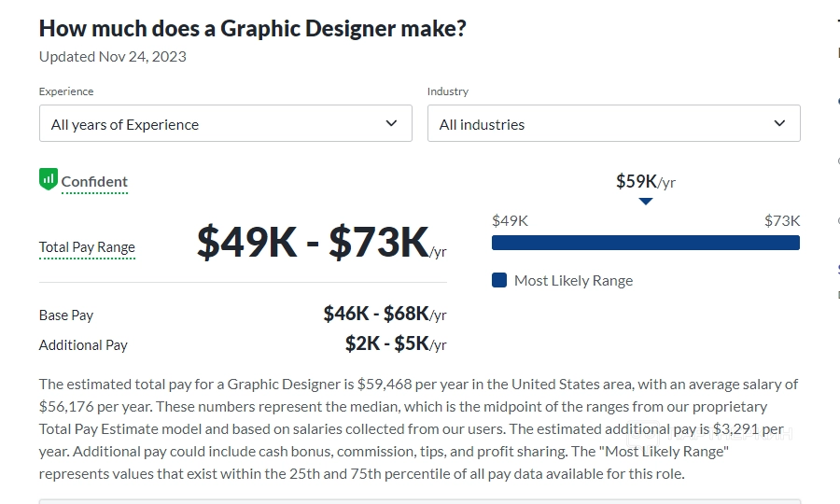Click the Updated Nov 24, 2023 date
This screenshot has height=504, width=840.
(x=113, y=56)
